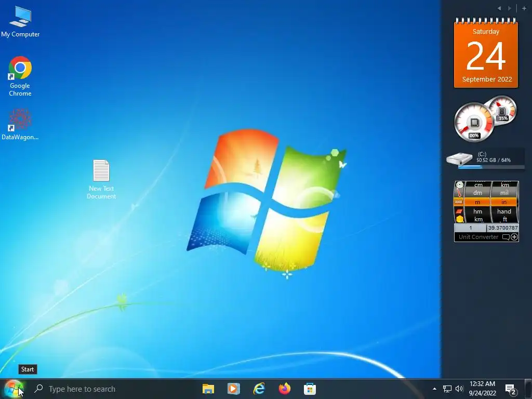532x399 pixels.
Task: Click the large CPU meter gauge
Action: pyautogui.click(x=474, y=122)
